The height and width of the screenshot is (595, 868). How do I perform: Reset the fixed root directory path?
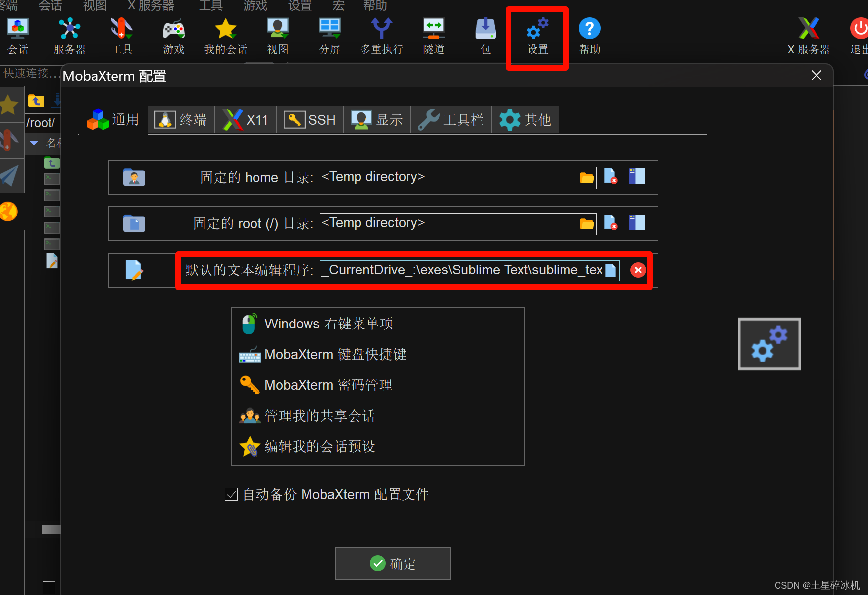pyautogui.click(x=611, y=223)
